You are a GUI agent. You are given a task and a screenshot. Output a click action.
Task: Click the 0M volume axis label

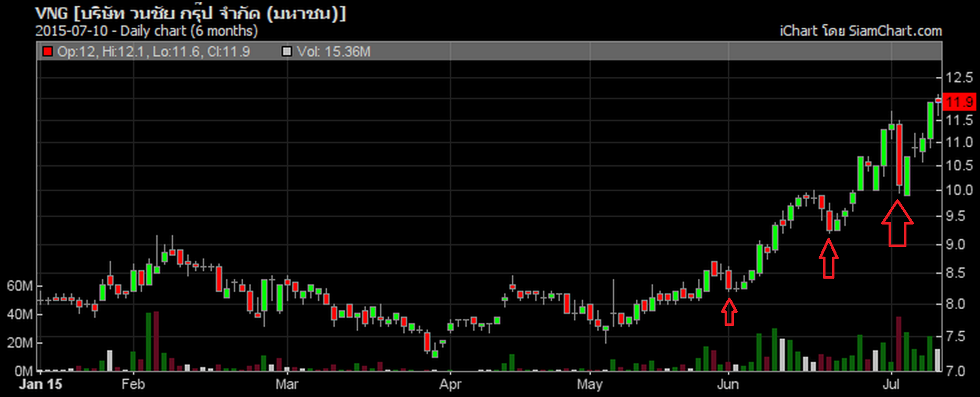pyautogui.click(x=23, y=371)
